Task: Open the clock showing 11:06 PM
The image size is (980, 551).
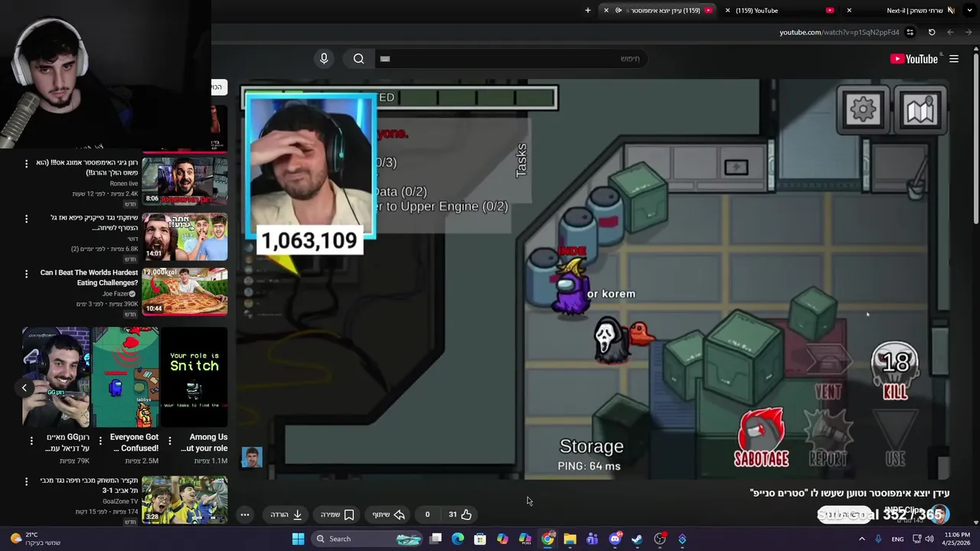Action: [x=956, y=539]
